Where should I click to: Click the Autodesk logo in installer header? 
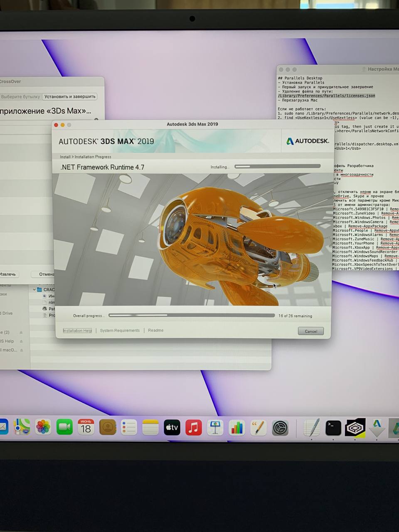pyautogui.click(x=308, y=141)
